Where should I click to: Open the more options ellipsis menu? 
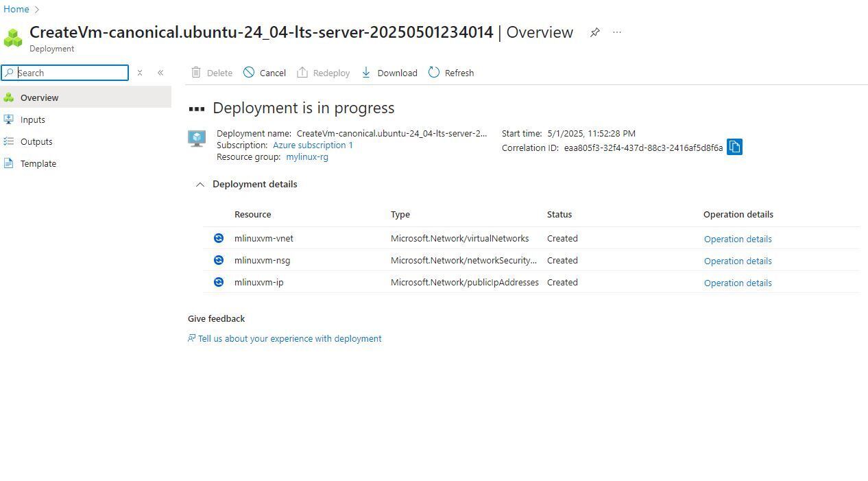click(x=617, y=32)
